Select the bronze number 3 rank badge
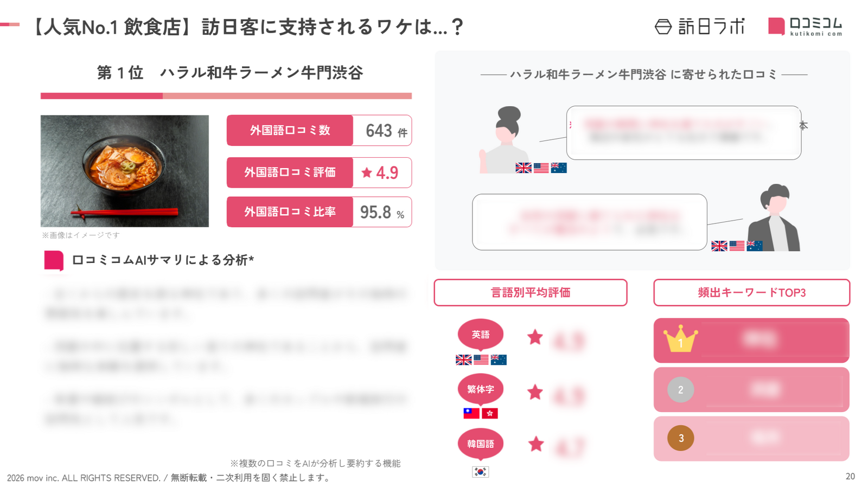The height and width of the screenshot is (488, 868). [x=680, y=438]
